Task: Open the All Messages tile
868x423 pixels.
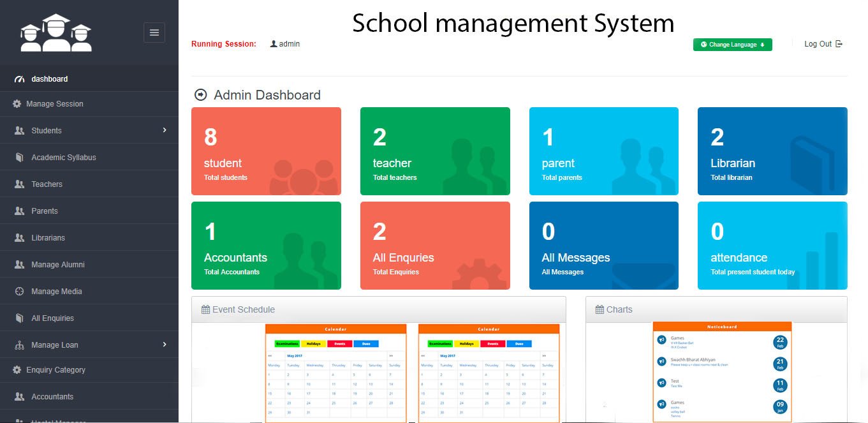Action: pos(603,246)
